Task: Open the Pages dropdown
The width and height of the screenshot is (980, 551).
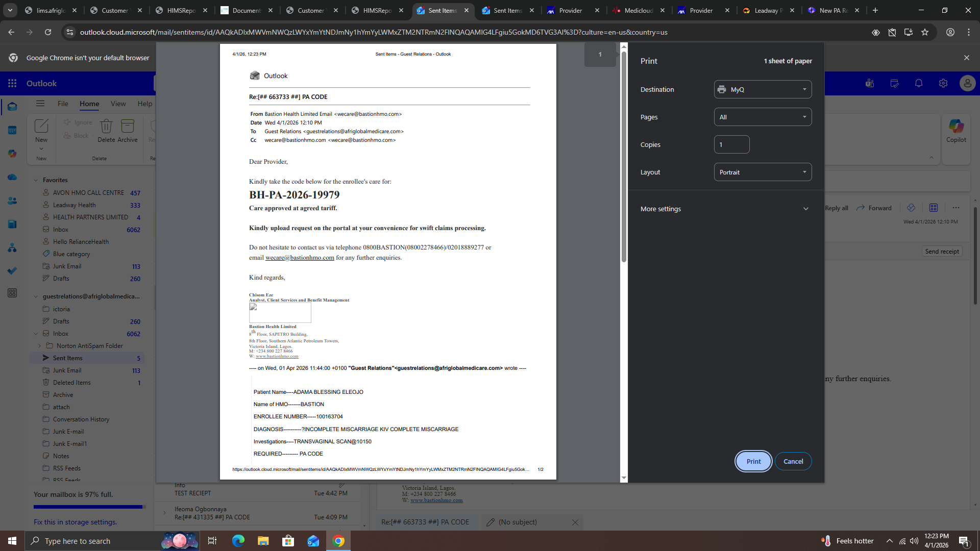Action: click(763, 117)
